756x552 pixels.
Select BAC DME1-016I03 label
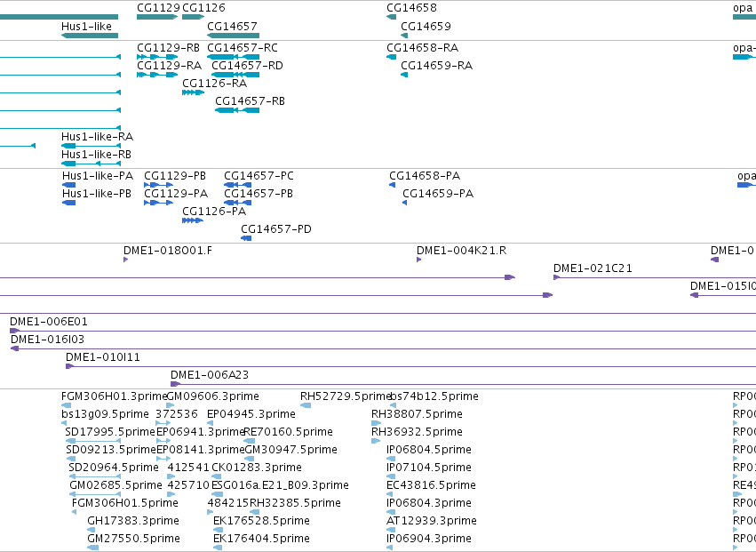coord(47,340)
